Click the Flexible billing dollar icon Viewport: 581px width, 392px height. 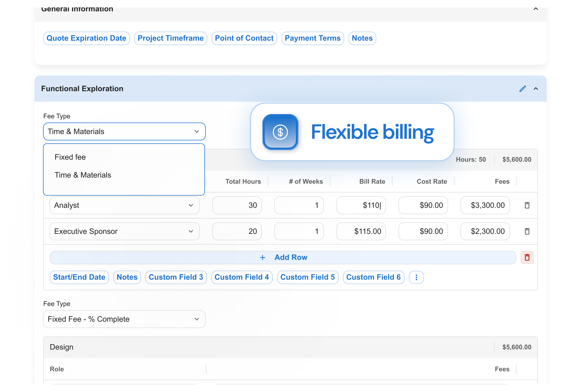click(x=280, y=132)
